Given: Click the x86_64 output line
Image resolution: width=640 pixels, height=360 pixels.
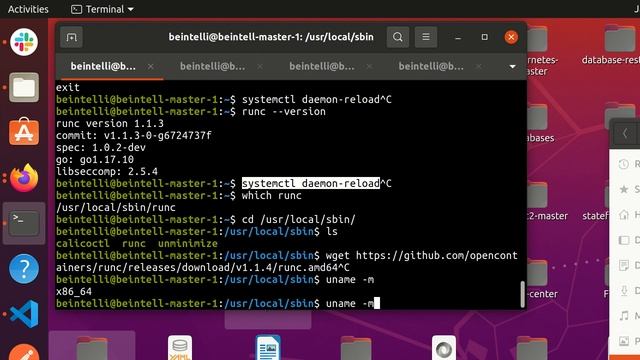Looking at the screenshot, I should 74,291.
